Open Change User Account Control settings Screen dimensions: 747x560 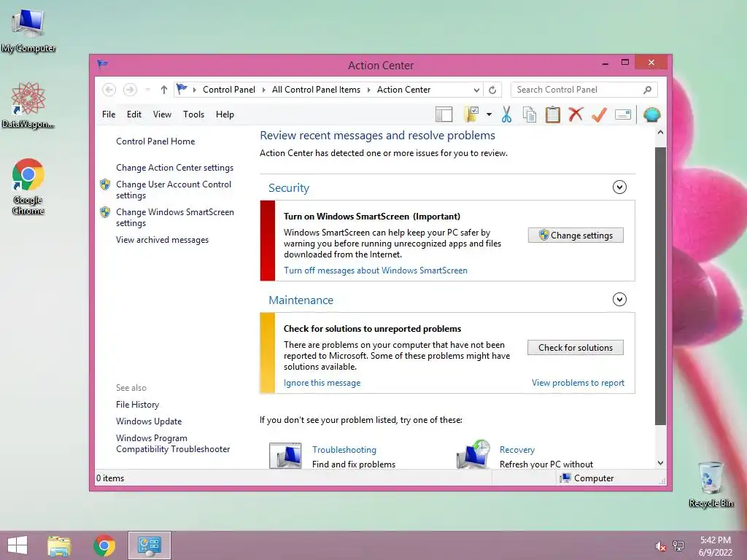click(x=174, y=190)
